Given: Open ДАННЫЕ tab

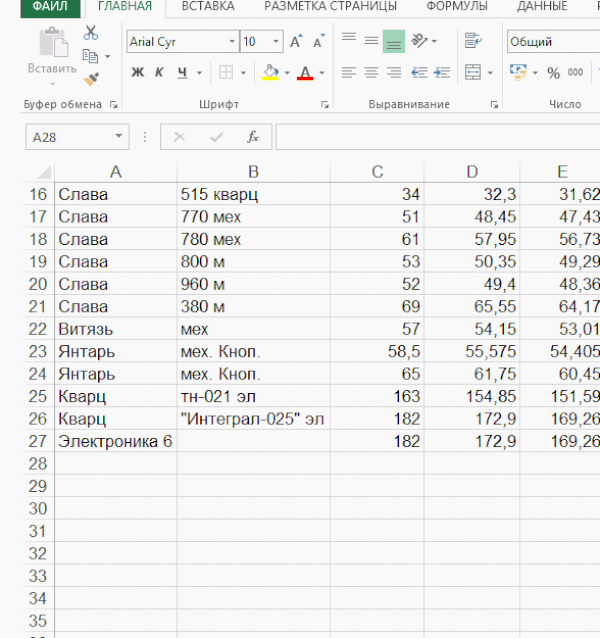Looking at the screenshot, I should click(542, 7).
